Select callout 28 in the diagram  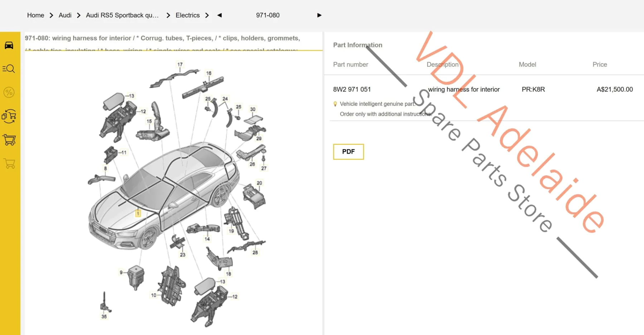(255, 252)
